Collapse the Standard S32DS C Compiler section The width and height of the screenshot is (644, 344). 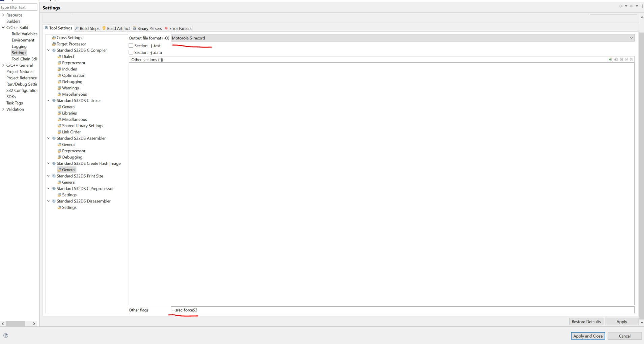[x=49, y=50]
